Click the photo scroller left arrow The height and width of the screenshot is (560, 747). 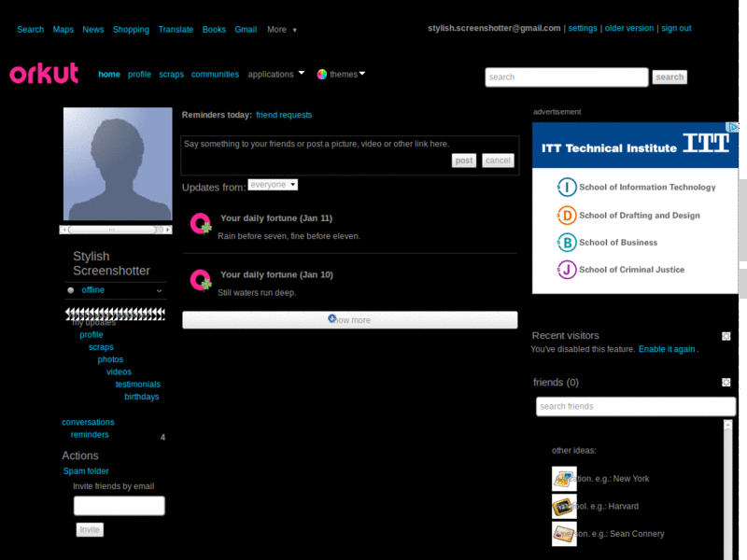(x=63, y=230)
